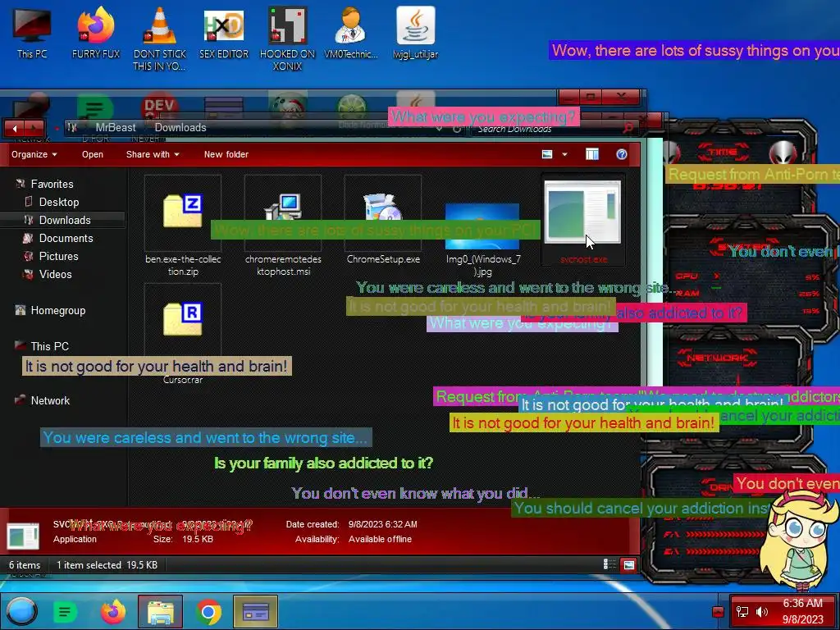
Task: Click the network tray icon
Action: pyautogui.click(x=742, y=611)
